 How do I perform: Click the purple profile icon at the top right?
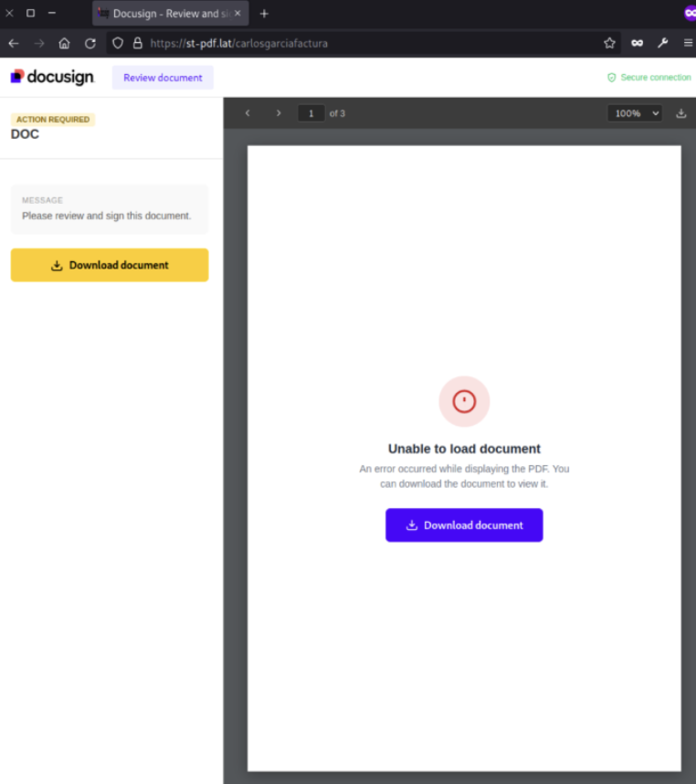tap(690, 13)
